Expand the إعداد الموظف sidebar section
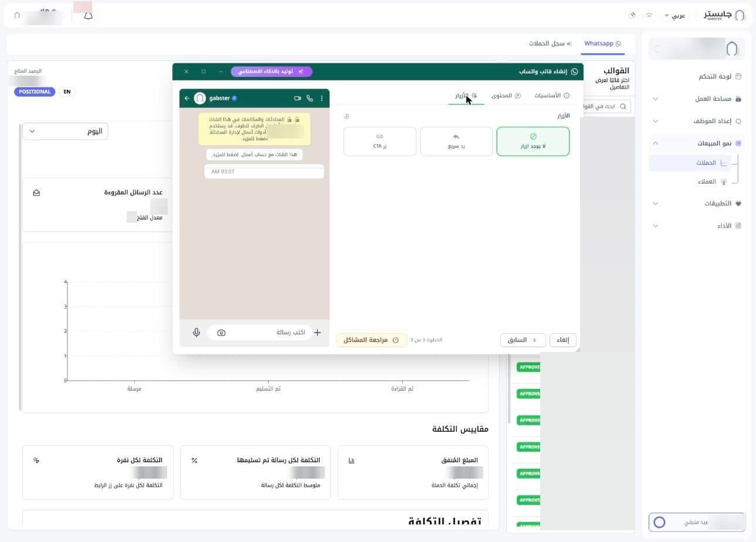756x542 pixels. pos(697,121)
